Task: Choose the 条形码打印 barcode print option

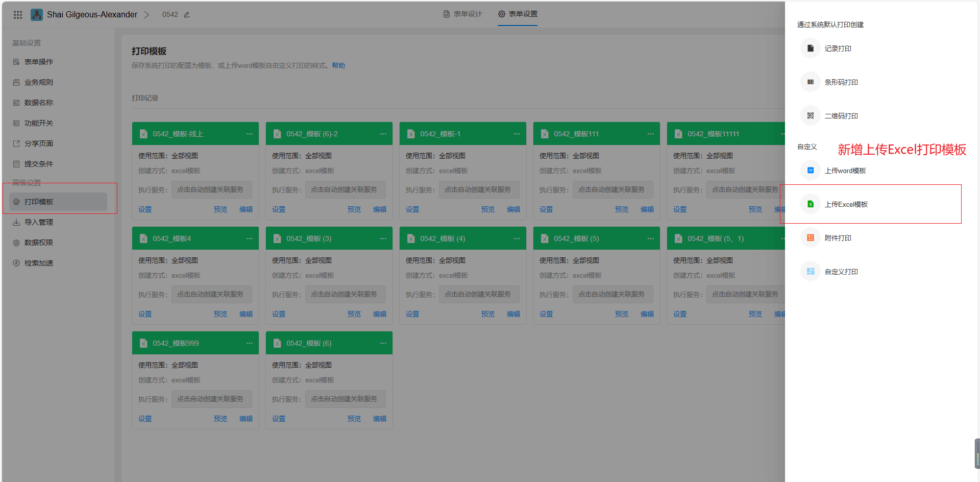Action: click(841, 82)
